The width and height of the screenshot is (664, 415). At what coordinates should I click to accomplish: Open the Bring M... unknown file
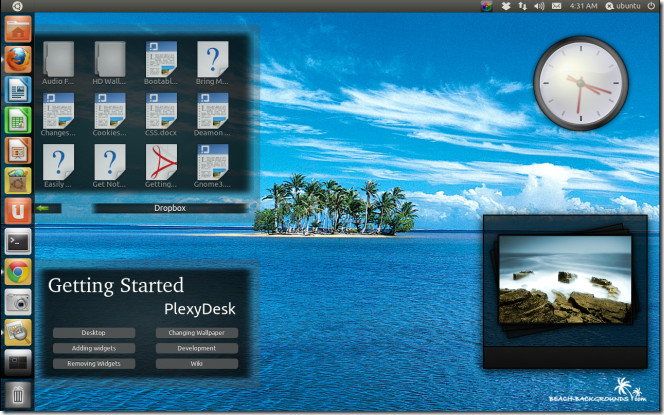[212, 63]
